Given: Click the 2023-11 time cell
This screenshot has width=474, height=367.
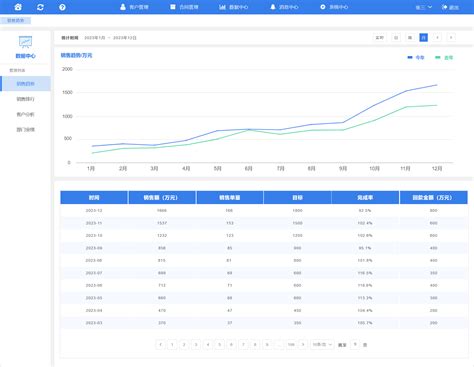Looking at the screenshot, I should pyautogui.click(x=94, y=223).
